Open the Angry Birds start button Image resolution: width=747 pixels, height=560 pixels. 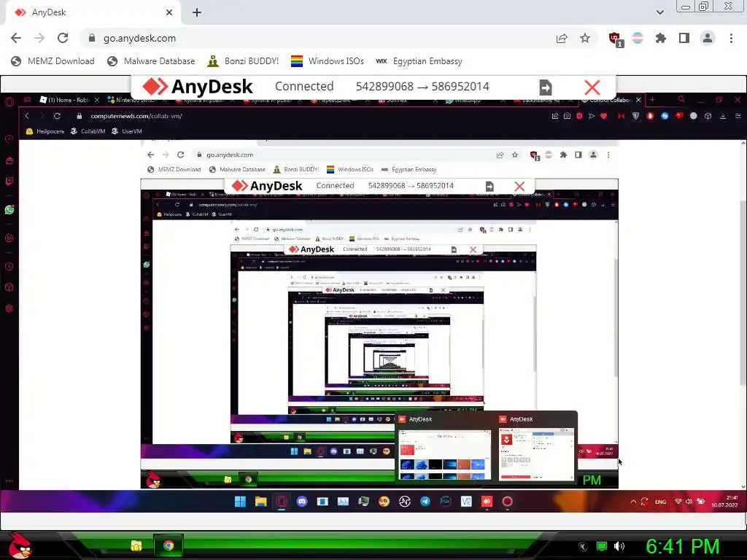pos(19,545)
